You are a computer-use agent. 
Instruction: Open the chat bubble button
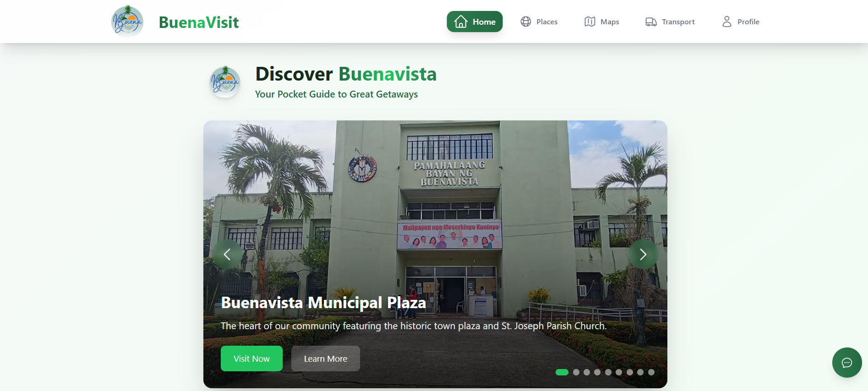tap(847, 363)
